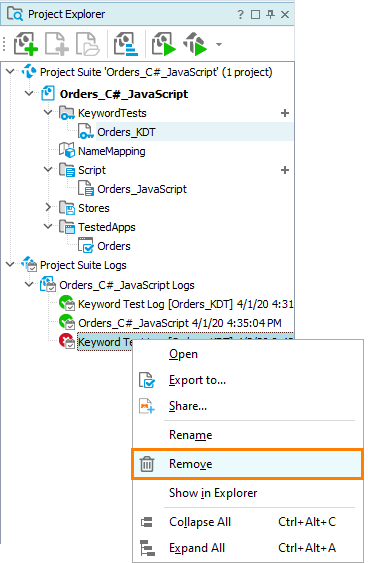The height and width of the screenshot is (563, 368).
Task: Select the Stores item
Action: pyautogui.click(x=94, y=208)
